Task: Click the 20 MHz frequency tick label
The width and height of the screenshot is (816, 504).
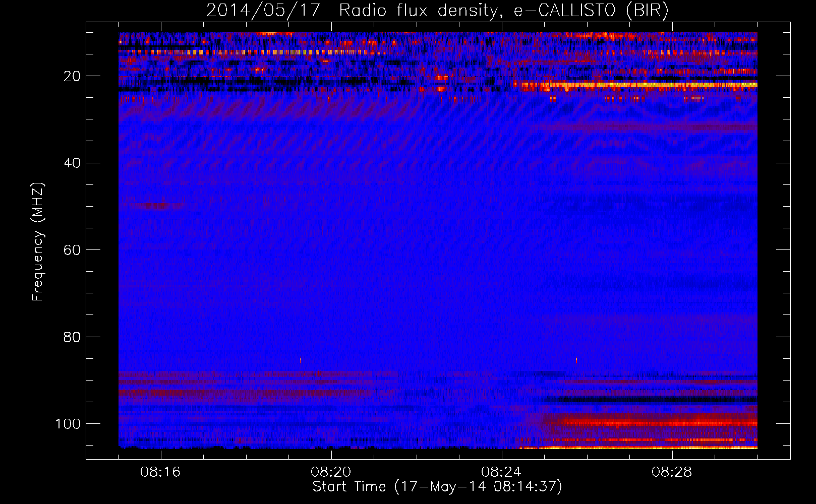Action: [72, 76]
